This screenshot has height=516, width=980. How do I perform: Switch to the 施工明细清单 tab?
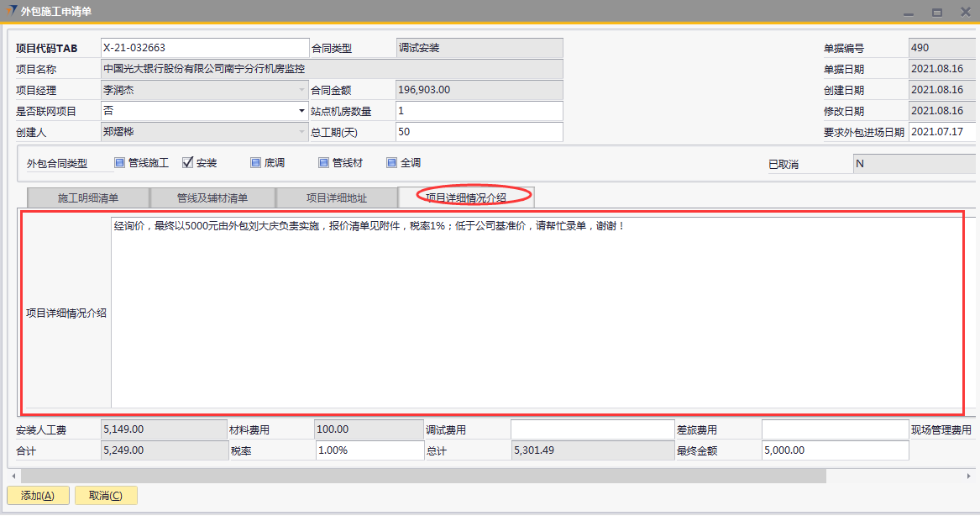point(88,198)
